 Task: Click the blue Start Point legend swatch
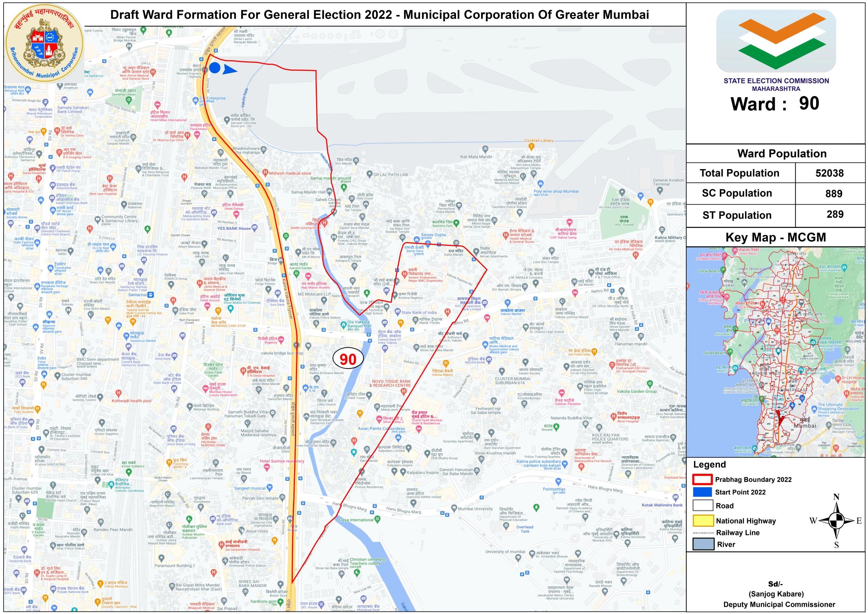(x=702, y=492)
